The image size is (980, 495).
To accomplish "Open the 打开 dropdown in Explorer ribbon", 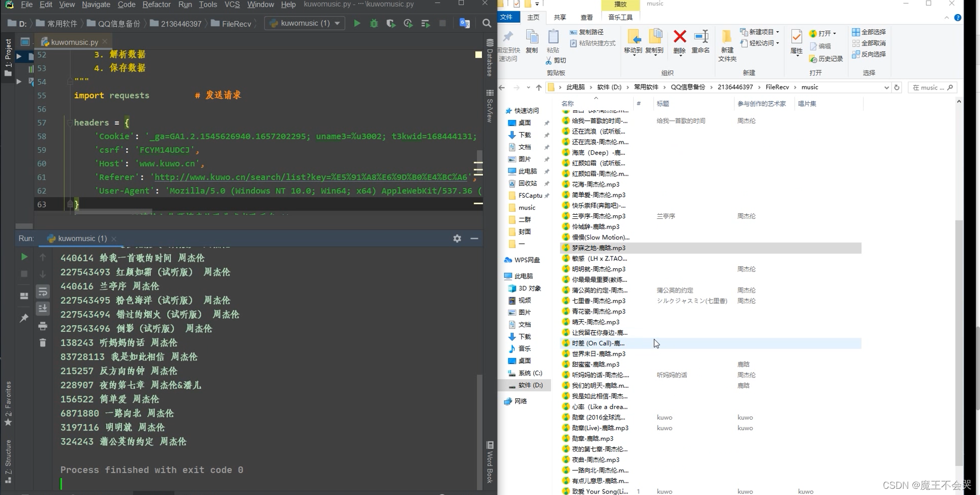I will pos(822,34).
